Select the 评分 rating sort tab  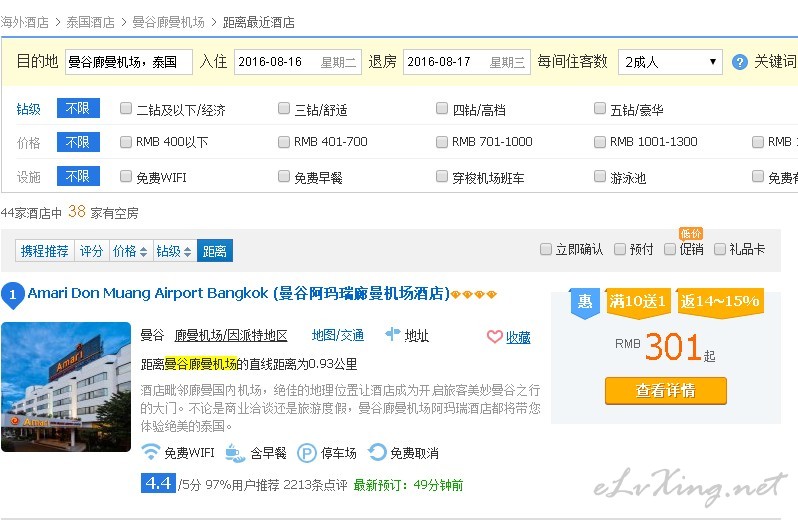[x=92, y=251]
